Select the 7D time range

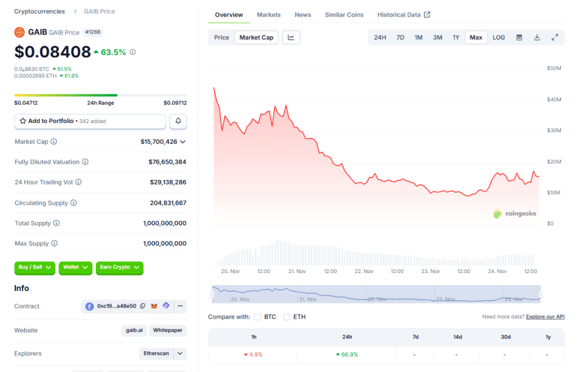pos(400,37)
